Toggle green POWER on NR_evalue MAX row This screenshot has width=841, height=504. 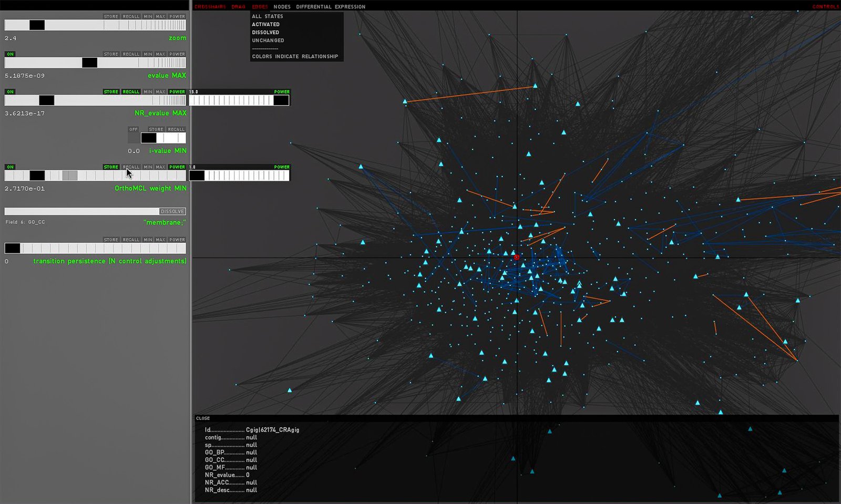pos(177,91)
